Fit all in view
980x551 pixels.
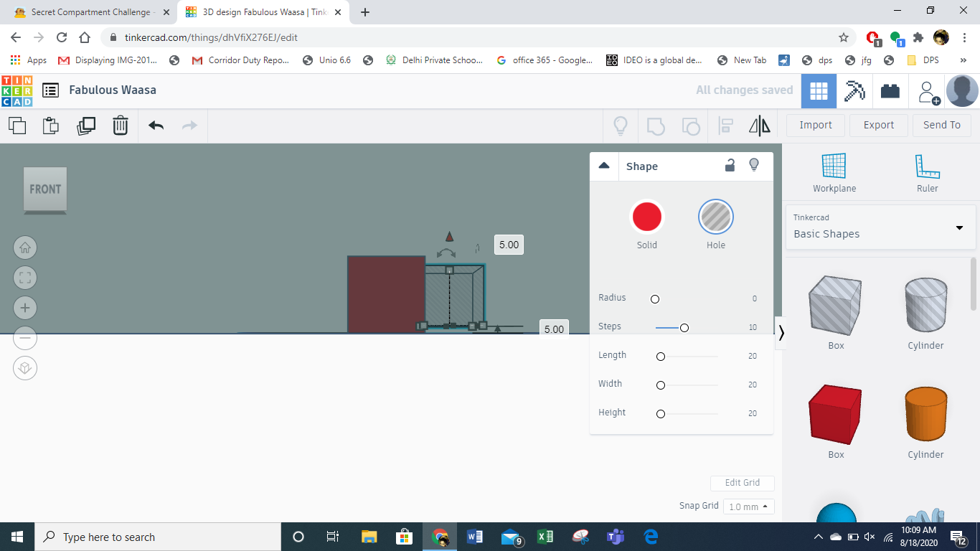click(x=25, y=278)
